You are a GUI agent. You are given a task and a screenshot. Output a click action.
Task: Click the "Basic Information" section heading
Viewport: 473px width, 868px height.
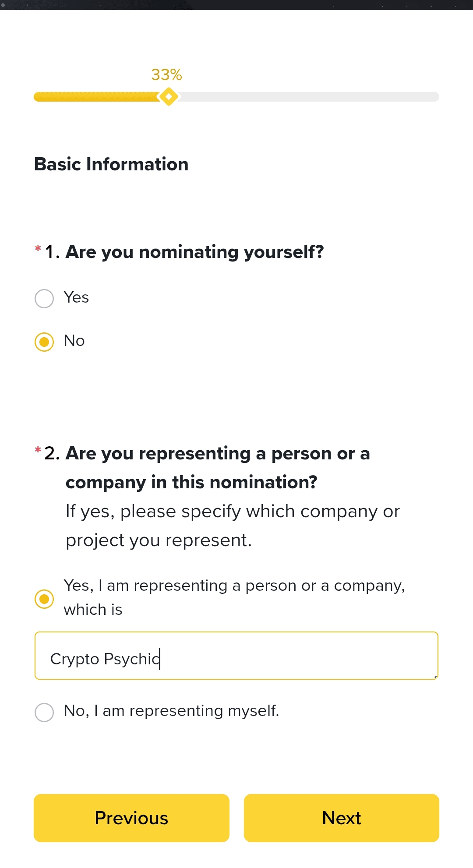pos(111,164)
